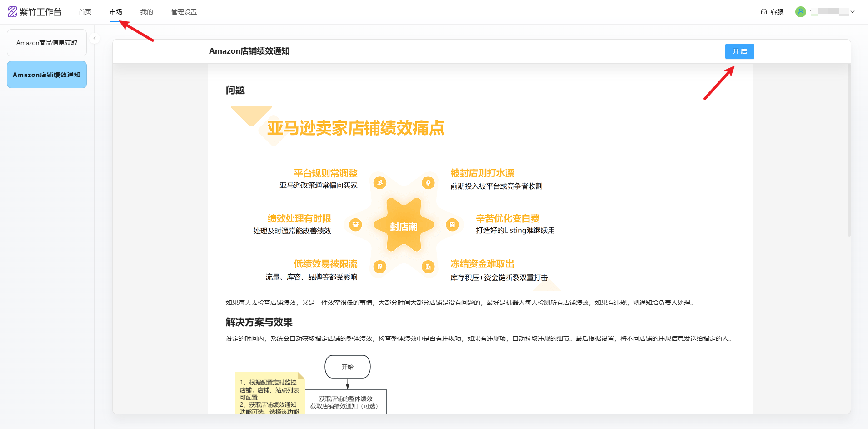This screenshot has width=868, height=429.
Task: Click the 冻结资金难取出 heading
Action: 482,264
